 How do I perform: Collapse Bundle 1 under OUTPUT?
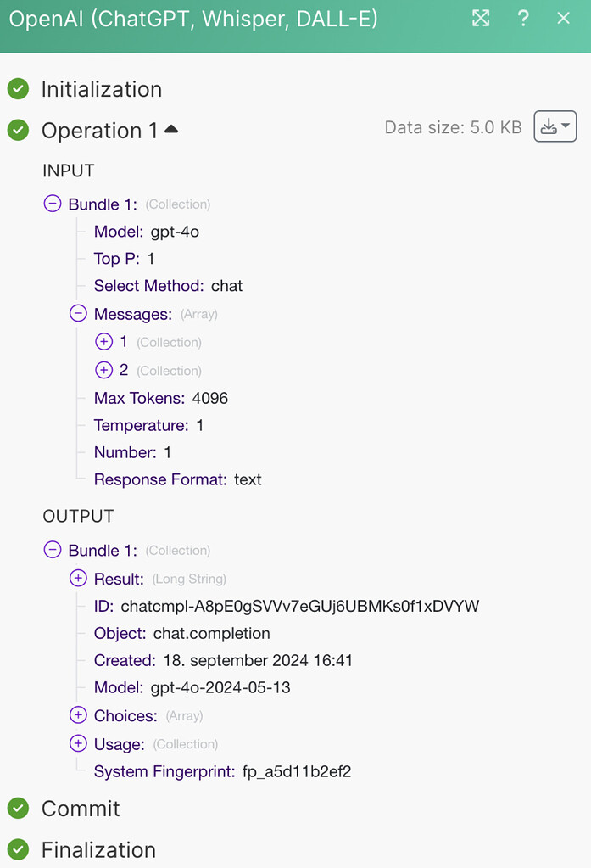[x=52, y=549]
